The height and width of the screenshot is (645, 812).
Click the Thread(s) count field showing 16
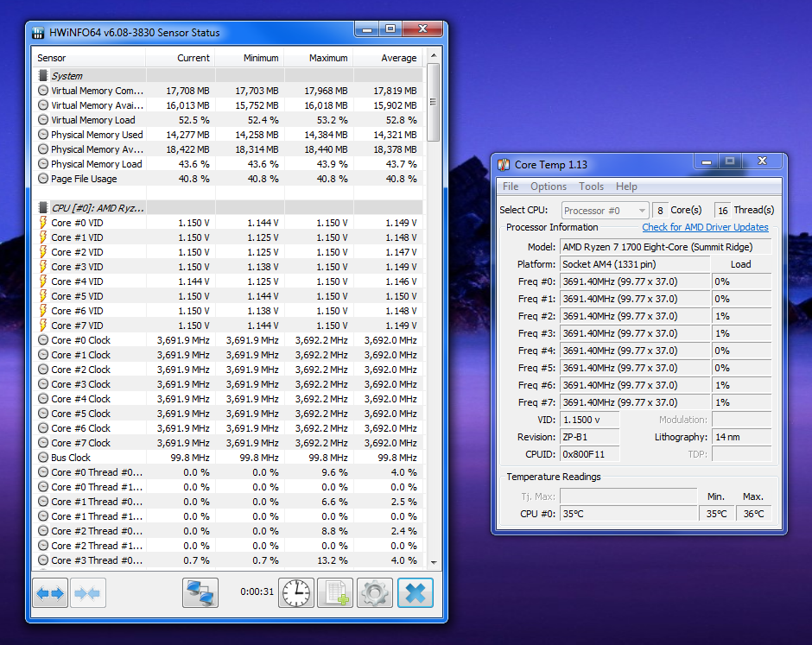point(722,211)
